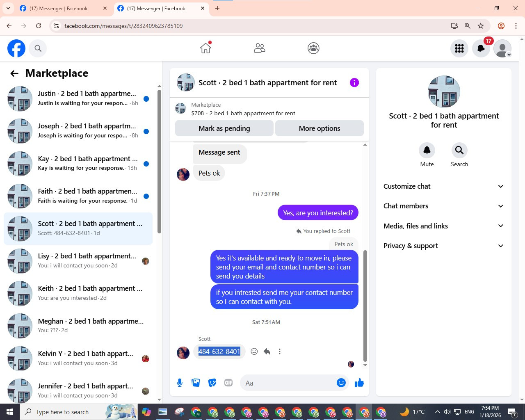Open Justin's apartment conversation
Viewport: 525px width, 420px height.
pyautogui.click(x=78, y=98)
